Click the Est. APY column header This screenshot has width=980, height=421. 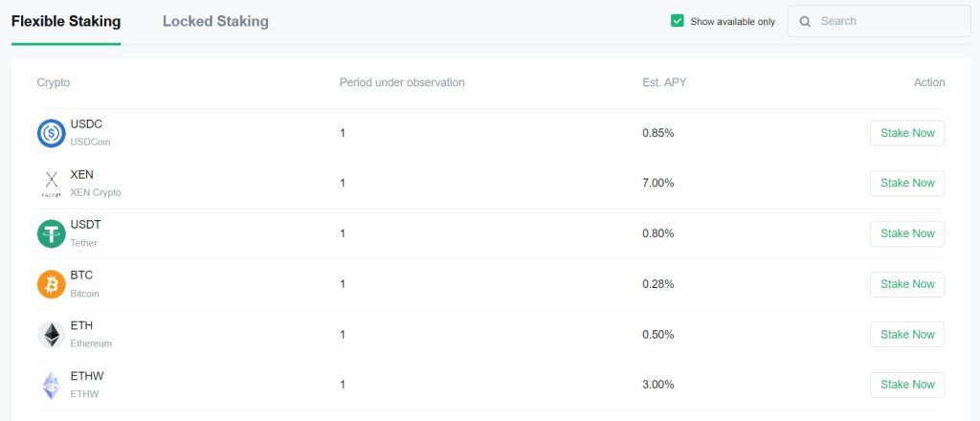click(664, 82)
